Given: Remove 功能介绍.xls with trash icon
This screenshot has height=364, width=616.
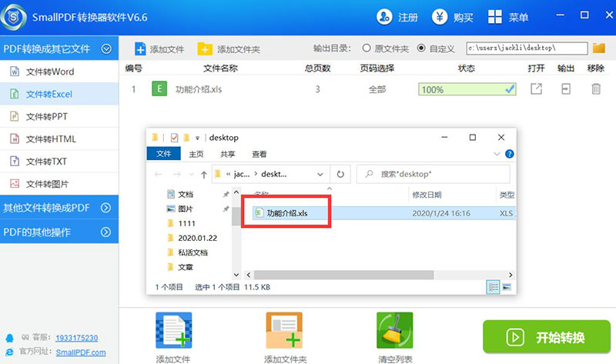Looking at the screenshot, I should click(595, 89).
